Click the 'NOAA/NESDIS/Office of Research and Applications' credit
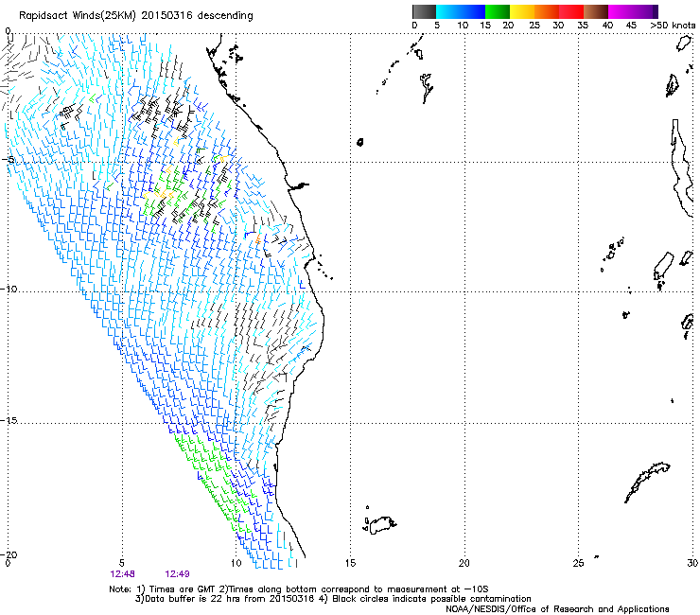 [x=557, y=609]
